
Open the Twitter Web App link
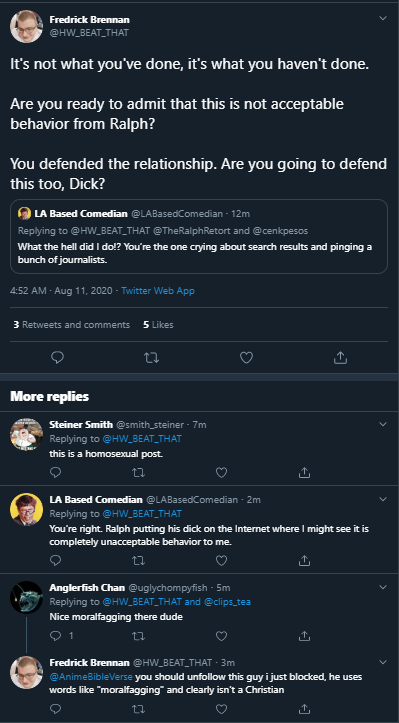[158, 290]
